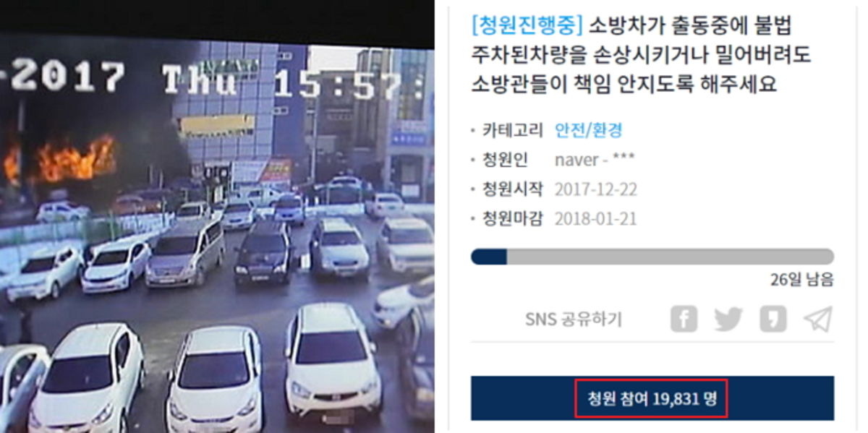Click the blue filled part of the progress bar
This screenshot has width=868, height=433.
coord(489,257)
